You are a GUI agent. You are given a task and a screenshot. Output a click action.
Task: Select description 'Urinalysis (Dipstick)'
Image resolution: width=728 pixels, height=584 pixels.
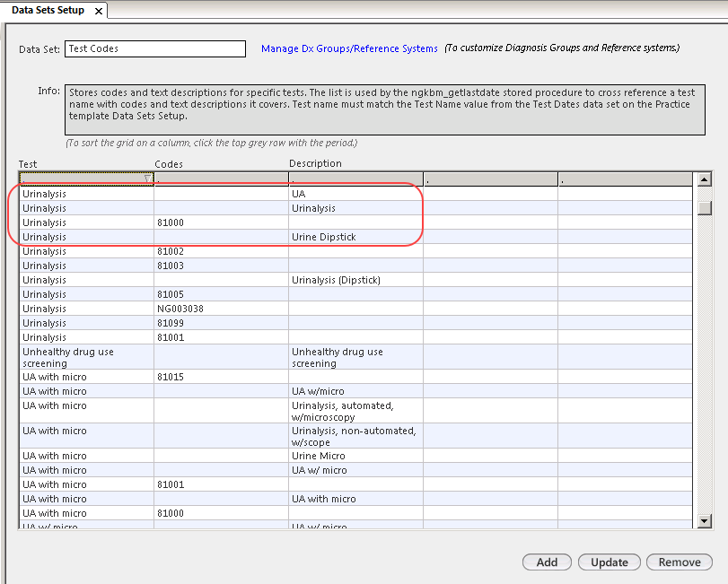(355, 280)
